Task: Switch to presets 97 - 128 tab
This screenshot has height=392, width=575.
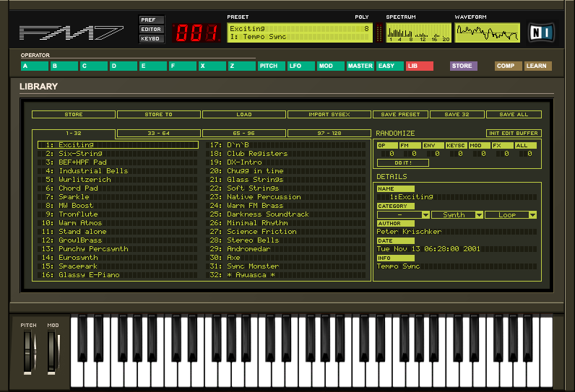Action: 329,134
